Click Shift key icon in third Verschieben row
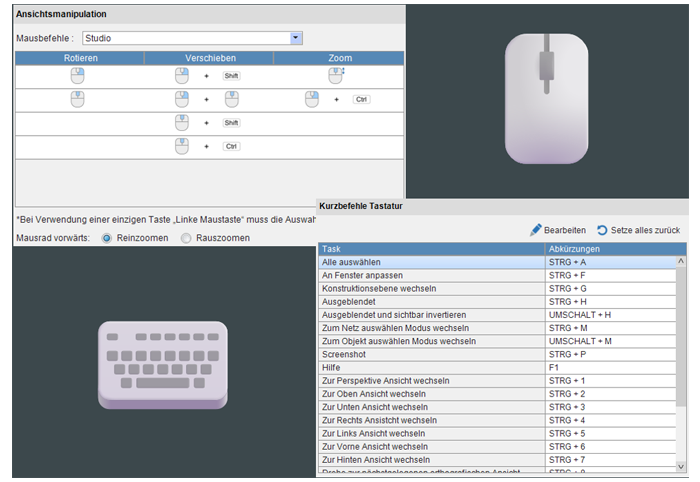Viewport: 700px width, 482px height. [231, 123]
